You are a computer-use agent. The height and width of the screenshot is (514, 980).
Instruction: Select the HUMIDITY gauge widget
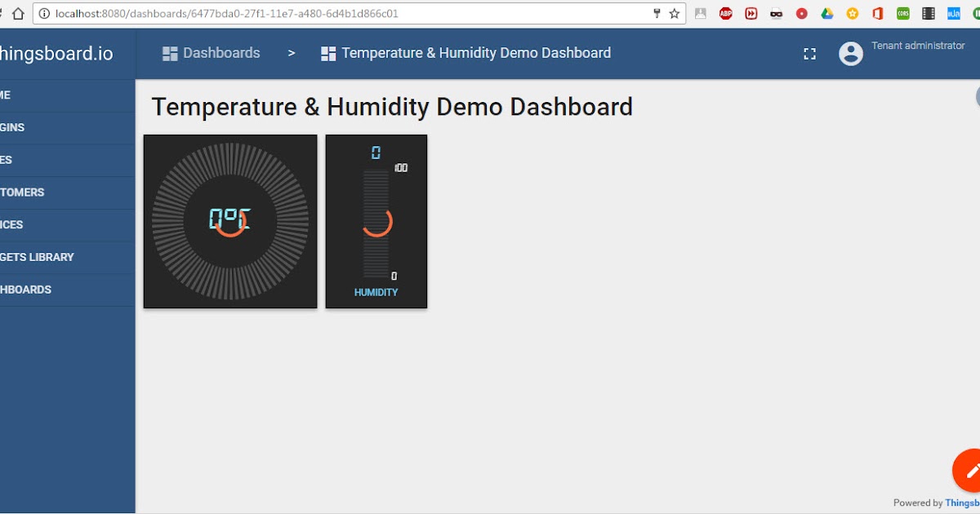(x=376, y=221)
